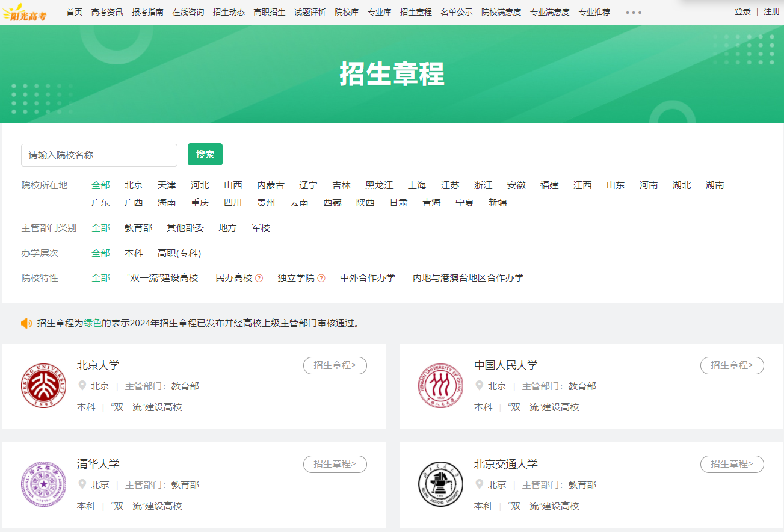Image resolution: width=784 pixels, height=532 pixels.
Task: Filter by 中外合作办学
Action: click(x=368, y=278)
